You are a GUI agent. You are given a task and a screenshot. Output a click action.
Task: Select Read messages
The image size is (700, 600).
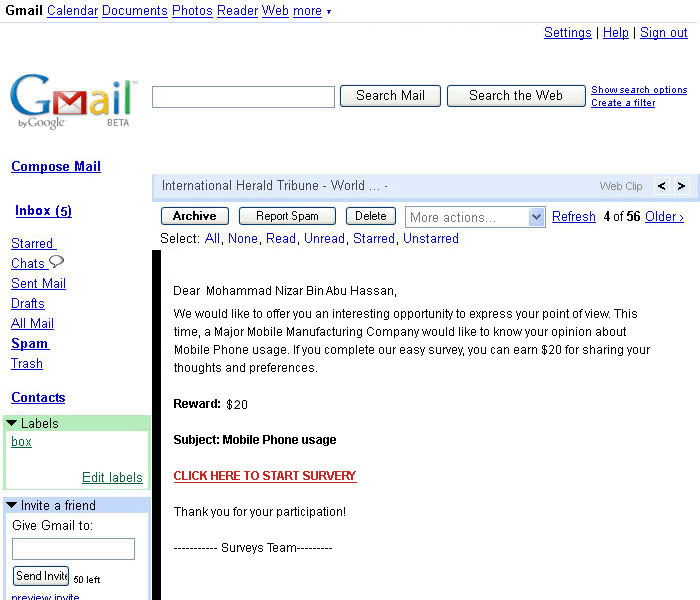281,238
